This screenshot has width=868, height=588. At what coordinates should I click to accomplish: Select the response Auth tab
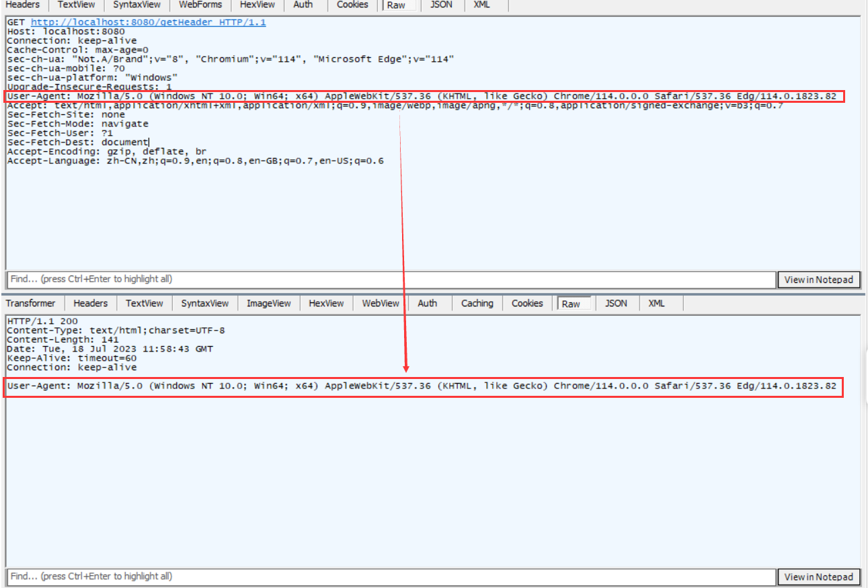pyautogui.click(x=428, y=304)
